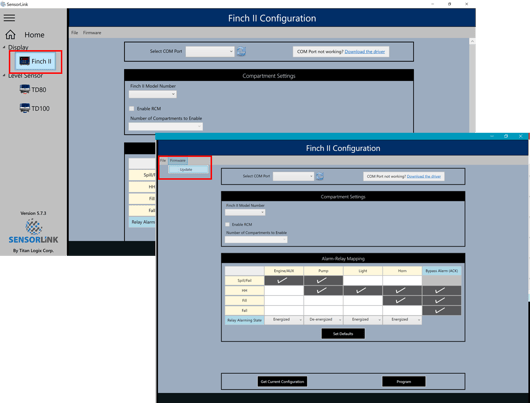This screenshot has width=530, height=403.
Task: Open Number of Compartments dropdown in back window
Action: [166, 126]
